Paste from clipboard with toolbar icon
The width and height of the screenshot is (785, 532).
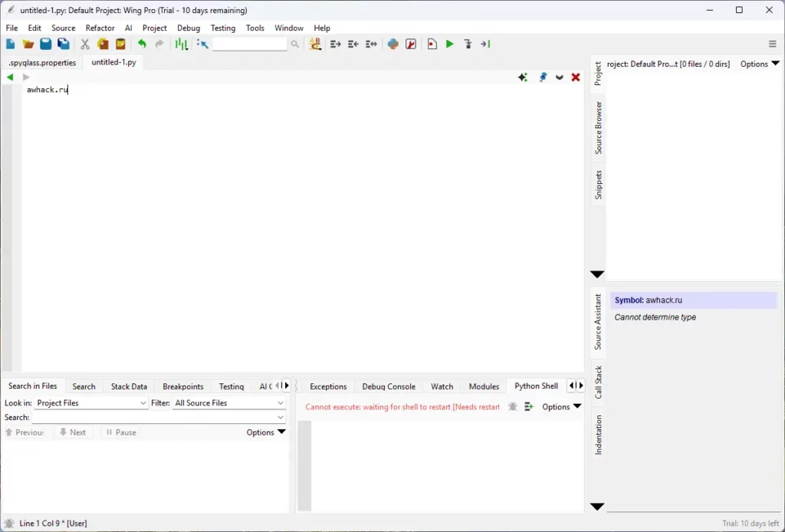[x=120, y=44]
